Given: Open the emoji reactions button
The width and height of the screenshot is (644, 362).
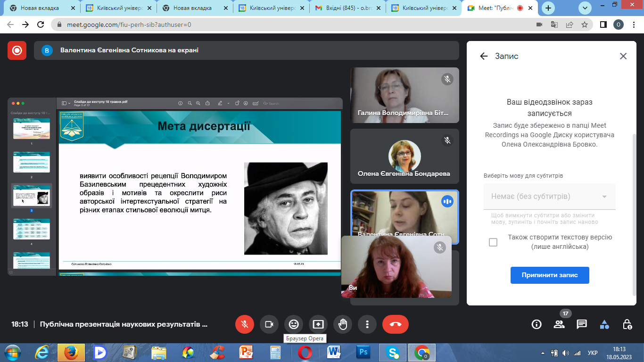Looking at the screenshot, I should [x=294, y=324].
